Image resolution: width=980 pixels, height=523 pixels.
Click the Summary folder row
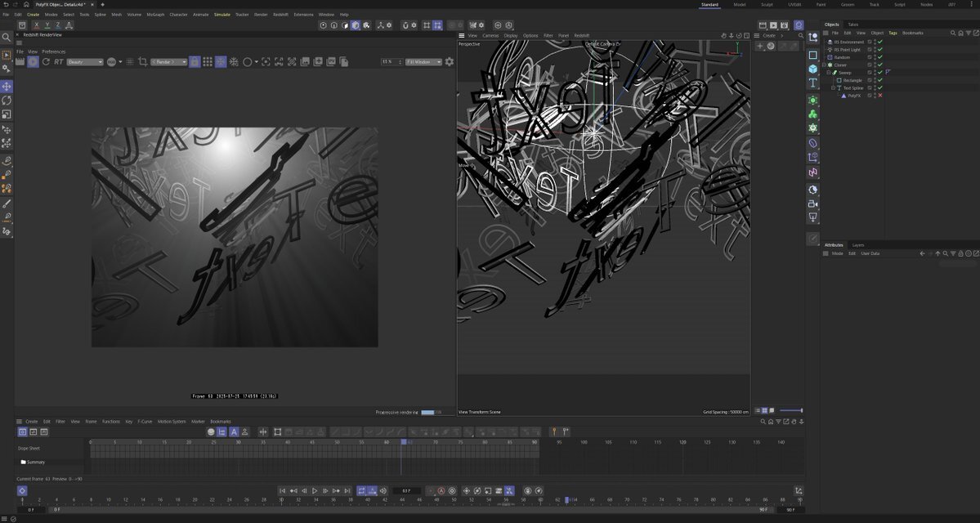click(x=49, y=463)
